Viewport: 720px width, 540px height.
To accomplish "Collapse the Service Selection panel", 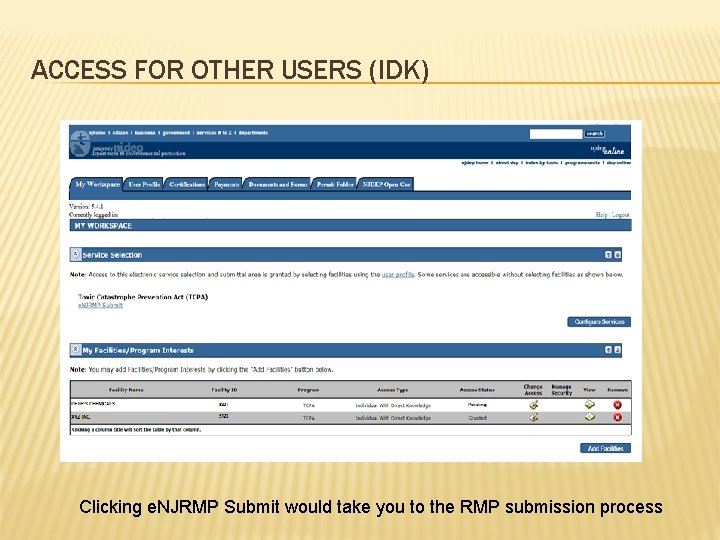I will [76, 254].
